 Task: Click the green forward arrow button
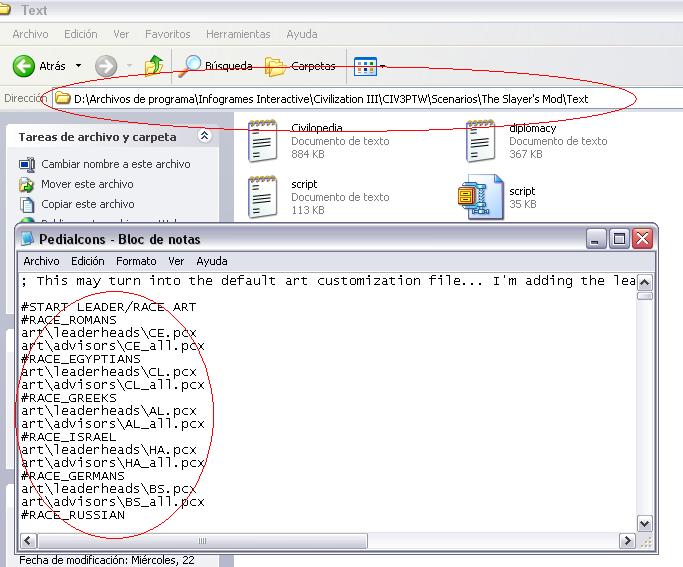[106, 66]
